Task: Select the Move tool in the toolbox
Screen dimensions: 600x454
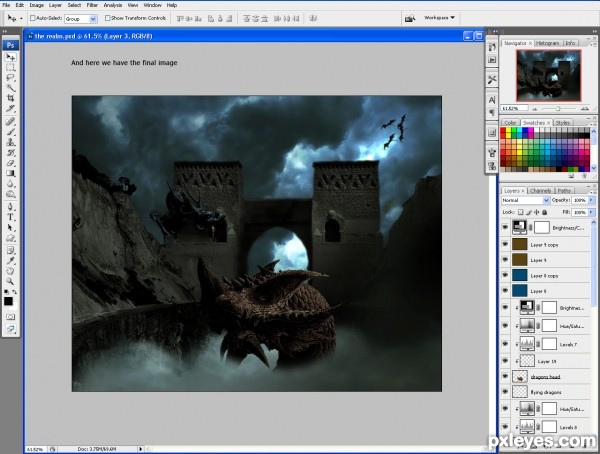Action: [10, 57]
